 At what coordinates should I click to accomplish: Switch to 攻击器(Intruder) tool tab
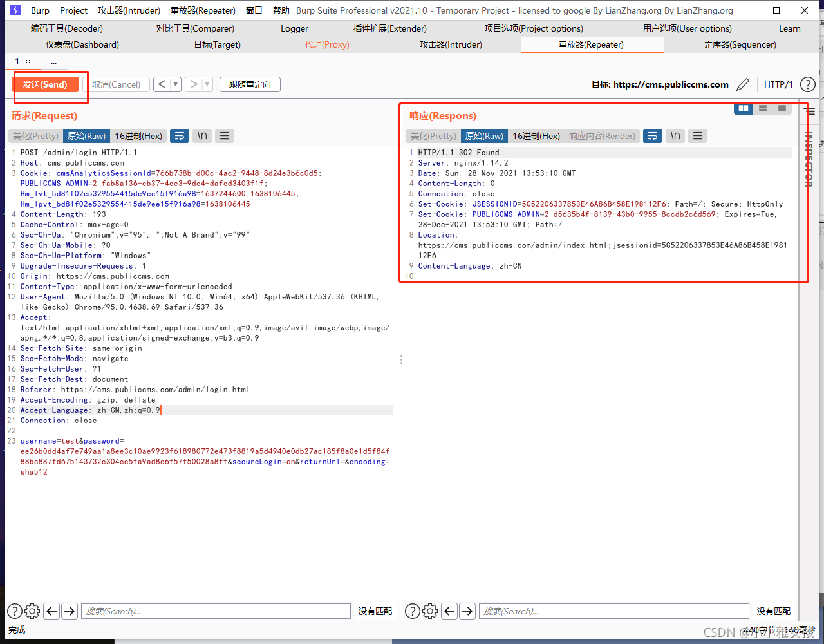[x=451, y=44]
